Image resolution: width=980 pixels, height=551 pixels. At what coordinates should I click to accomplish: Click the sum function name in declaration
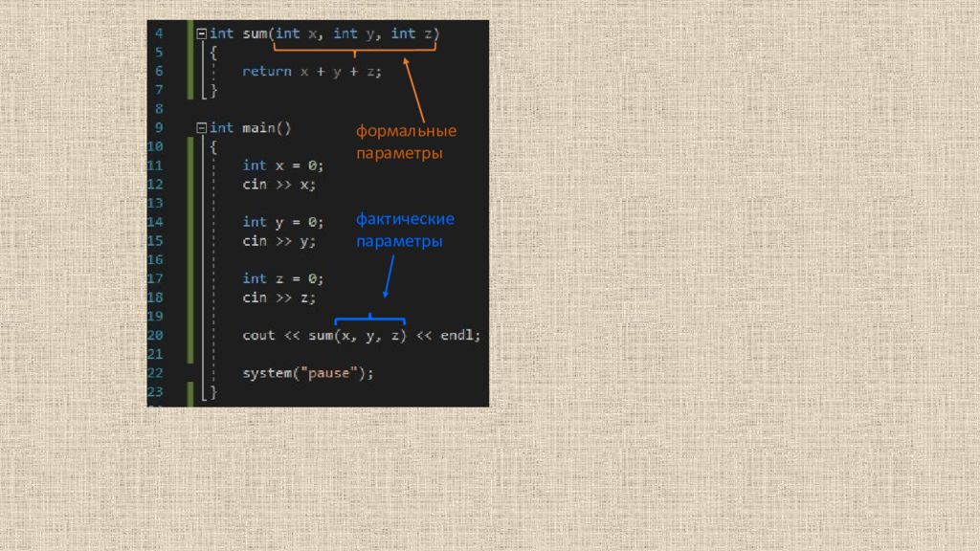tap(255, 33)
